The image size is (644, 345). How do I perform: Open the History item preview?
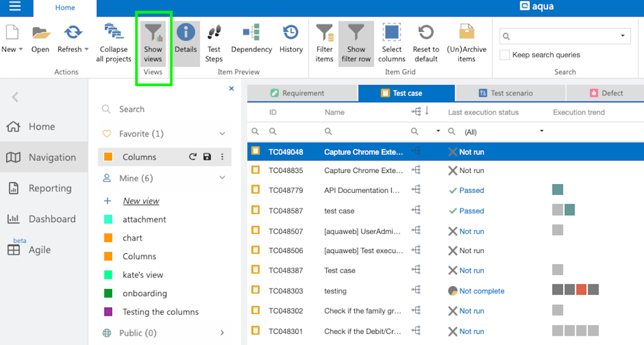(x=291, y=33)
